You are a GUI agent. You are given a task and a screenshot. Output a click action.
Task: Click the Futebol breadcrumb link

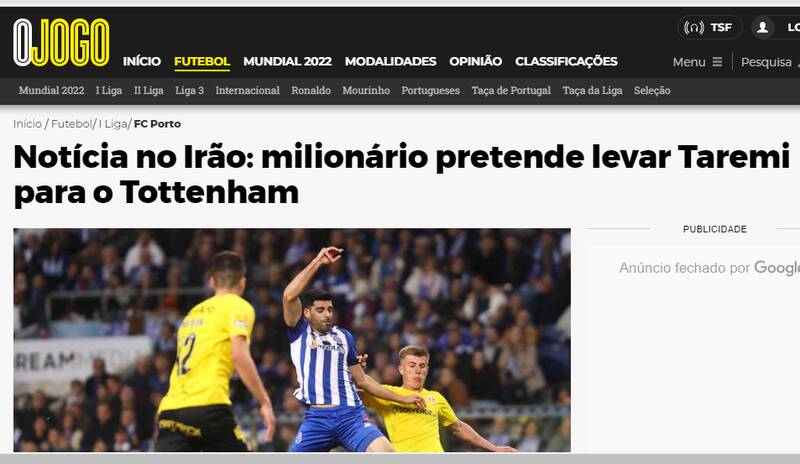click(71, 124)
